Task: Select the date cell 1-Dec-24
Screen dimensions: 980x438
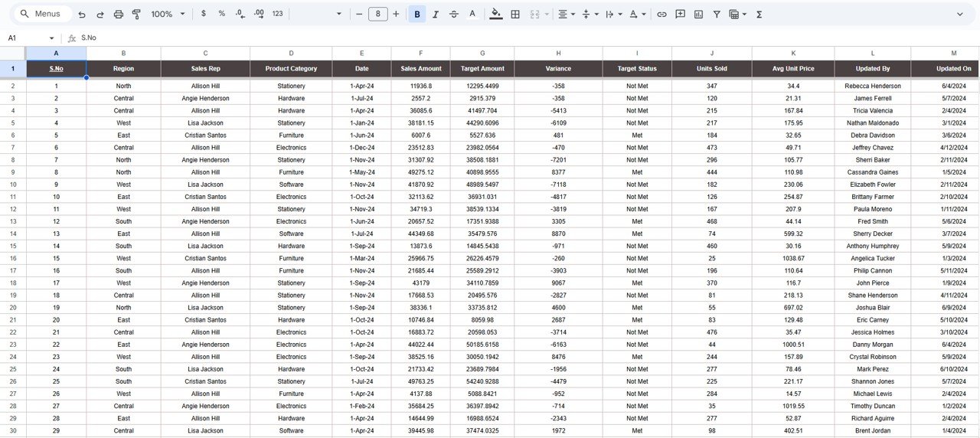Action: tap(361, 147)
